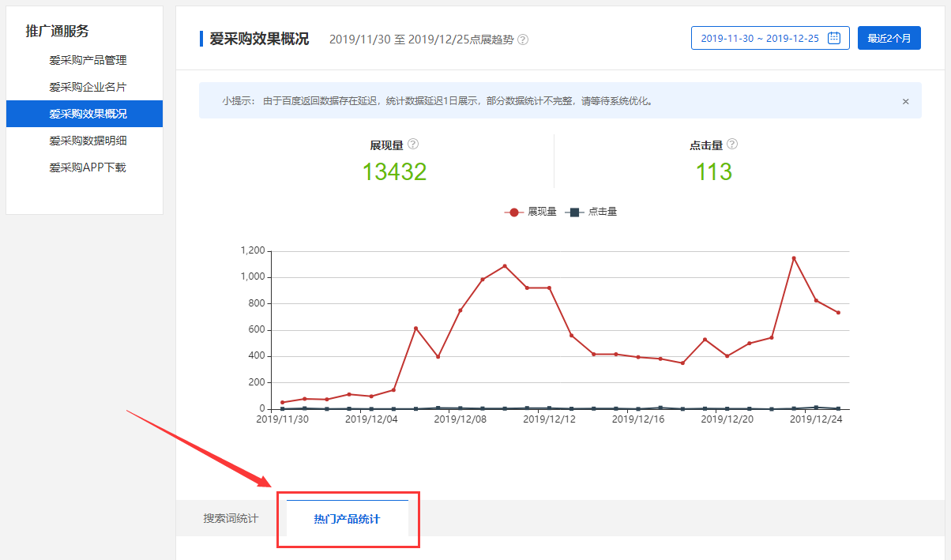Open 爱采购数据明细 in sidebar
This screenshot has width=951, height=560.
coord(88,141)
